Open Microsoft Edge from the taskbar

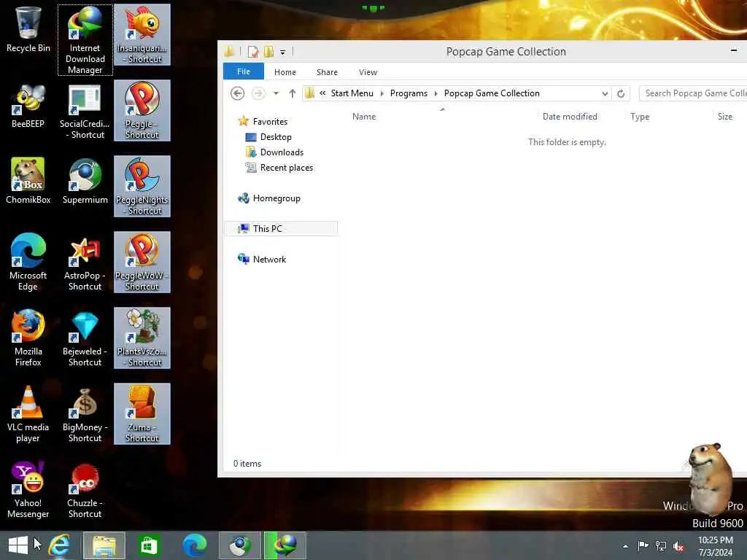(x=194, y=545)
